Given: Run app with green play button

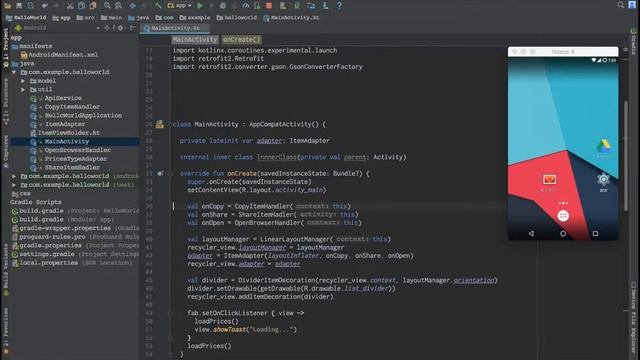Looking at the screenshot, I should click(200, 6).
